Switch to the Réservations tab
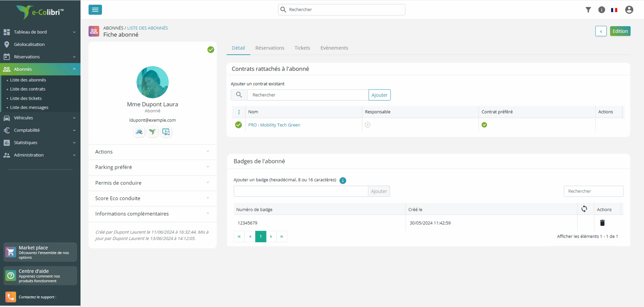The height and width of the screenshot is (307, 644). [270, 48]
